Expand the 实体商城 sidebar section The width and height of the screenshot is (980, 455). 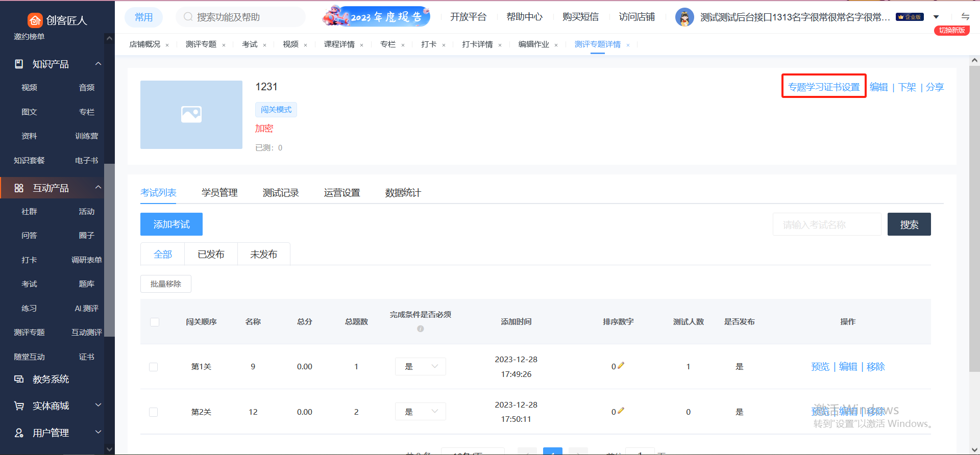click(x=98, y=406)
